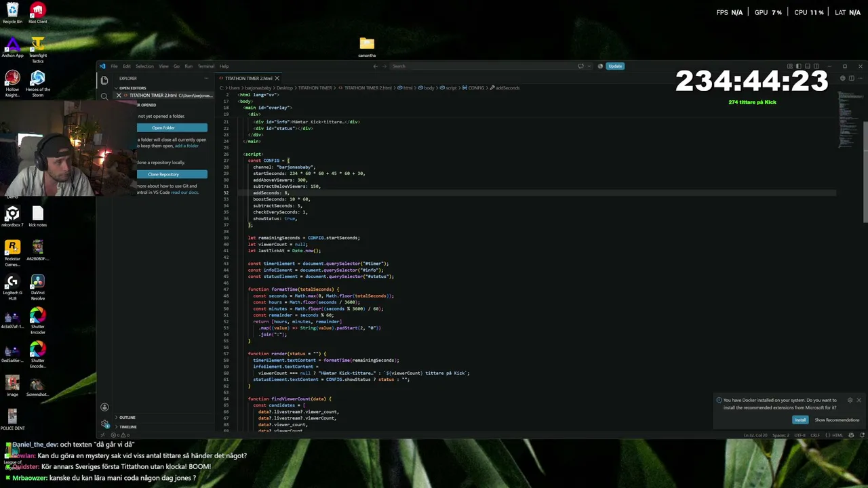Open the Edit menu
Screen dimensions: 868x488
tap(127, 66)
